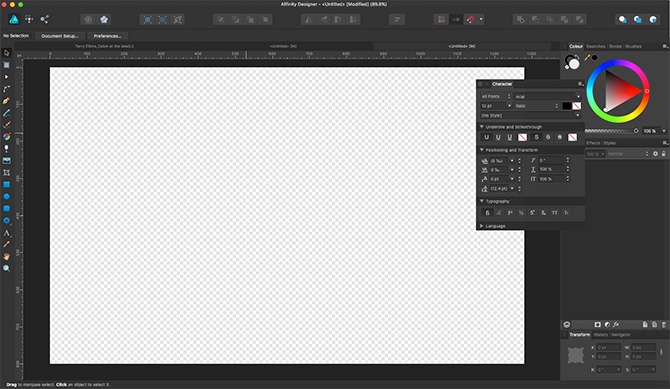Image resolution: width=670 pixels, height=389 pixels.
Task: Click the Document Setup button
Action: [x=60, y=36]
